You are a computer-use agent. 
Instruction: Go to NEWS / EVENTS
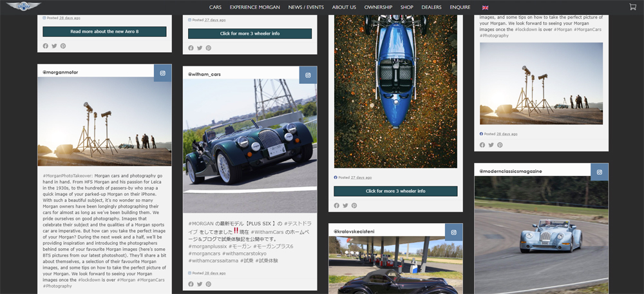pyautogui.click(x=306, y=7)
